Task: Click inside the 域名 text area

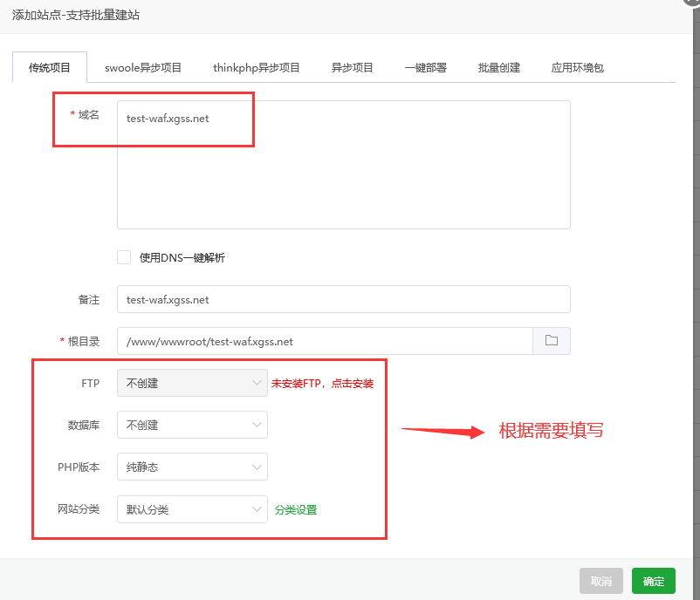Action: (x=343, y=174)
